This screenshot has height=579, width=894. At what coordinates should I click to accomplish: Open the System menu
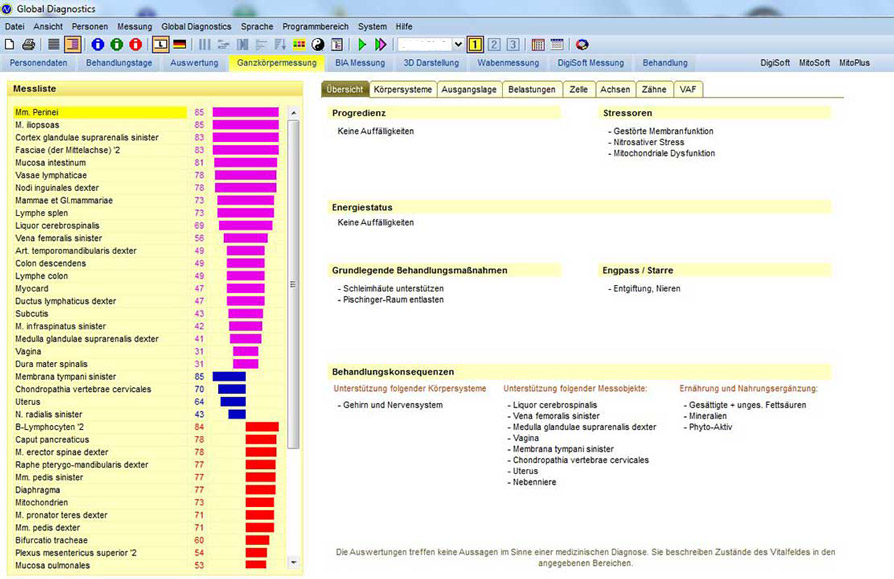coord(372,26)
